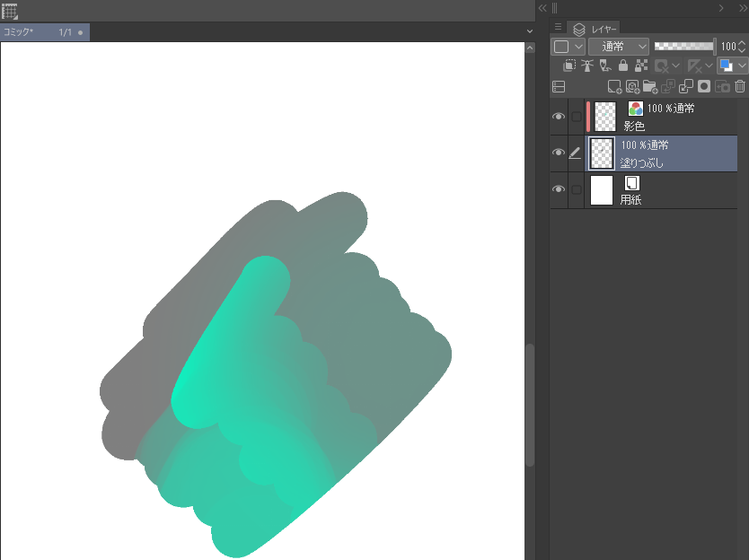Toggle lock transparent pixels icon

[641, 66]
